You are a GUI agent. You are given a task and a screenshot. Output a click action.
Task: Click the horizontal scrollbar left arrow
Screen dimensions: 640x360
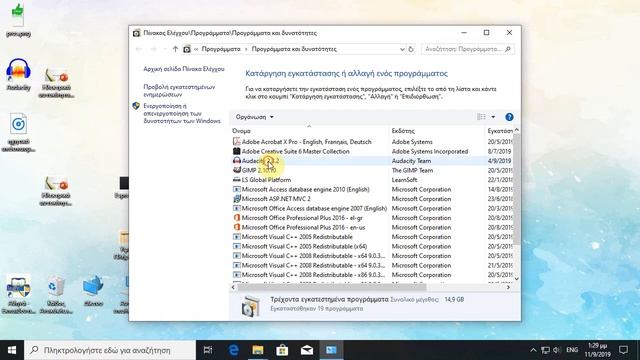(x=233, y=287)
